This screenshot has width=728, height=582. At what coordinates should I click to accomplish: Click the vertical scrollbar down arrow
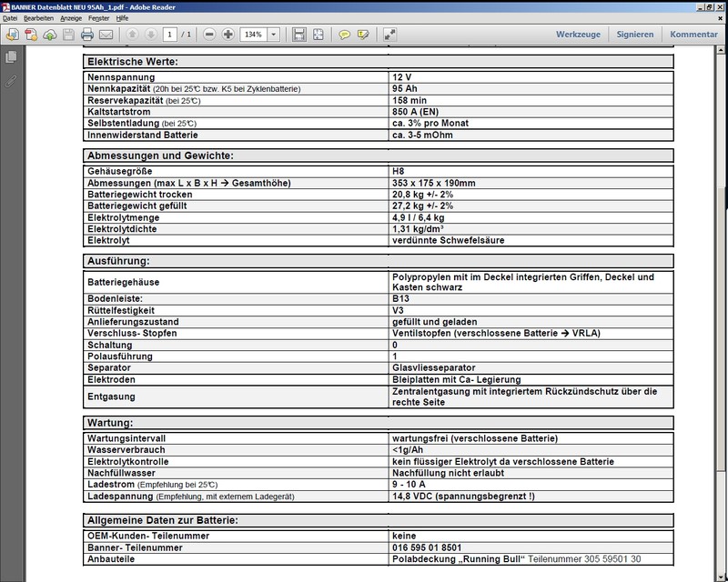723,577
